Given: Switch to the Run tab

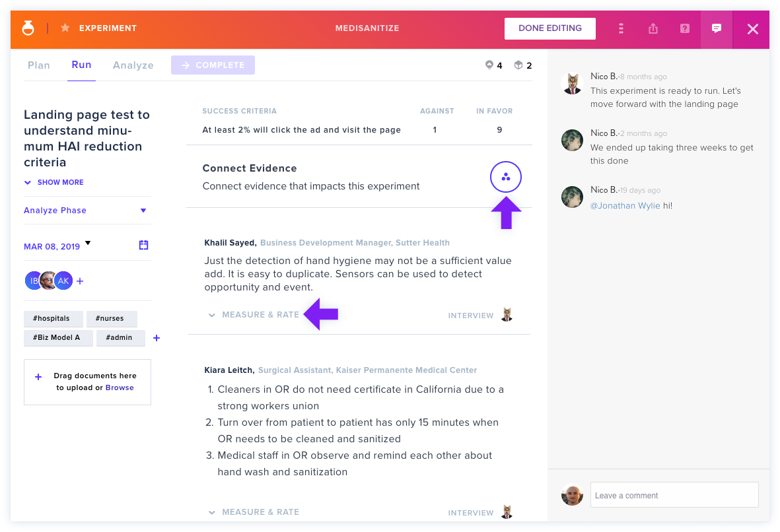Looking at the screenshot, I should click(82, 65).
